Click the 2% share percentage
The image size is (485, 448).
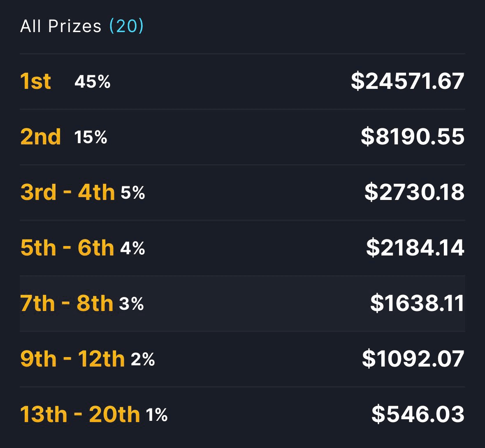[143, 360]
